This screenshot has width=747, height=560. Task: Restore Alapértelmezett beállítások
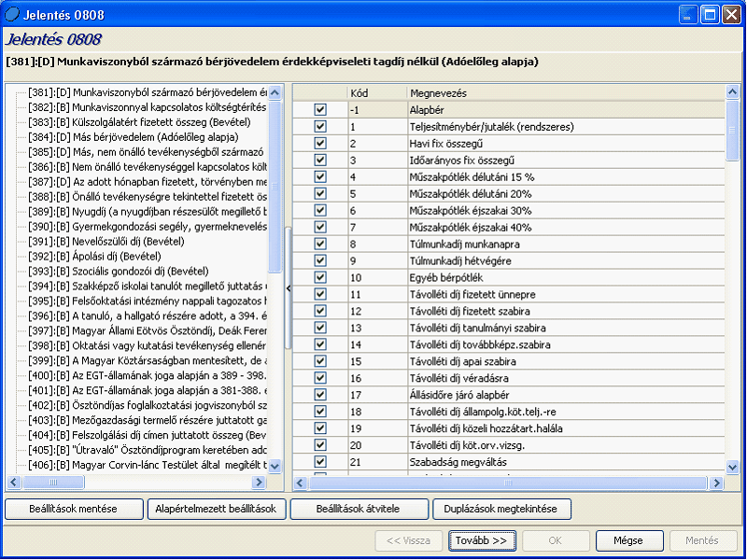click(x=217, y=509)
